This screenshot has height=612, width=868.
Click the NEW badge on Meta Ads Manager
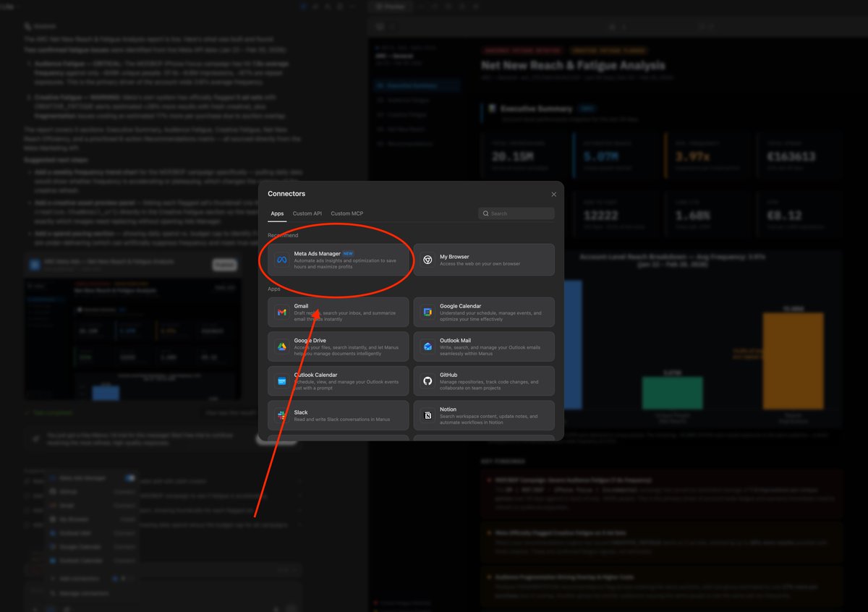coord(349,254)
